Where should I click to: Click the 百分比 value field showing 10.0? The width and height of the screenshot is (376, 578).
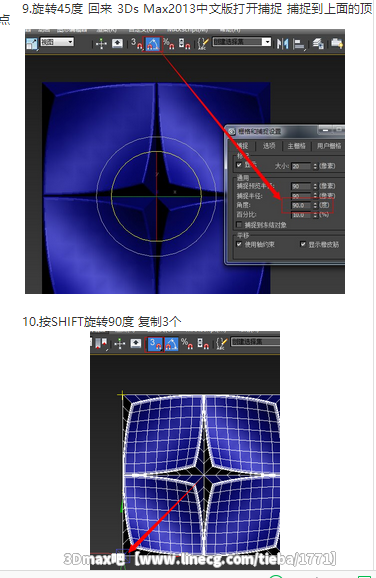pyautogui.click(x=301, y=215)
